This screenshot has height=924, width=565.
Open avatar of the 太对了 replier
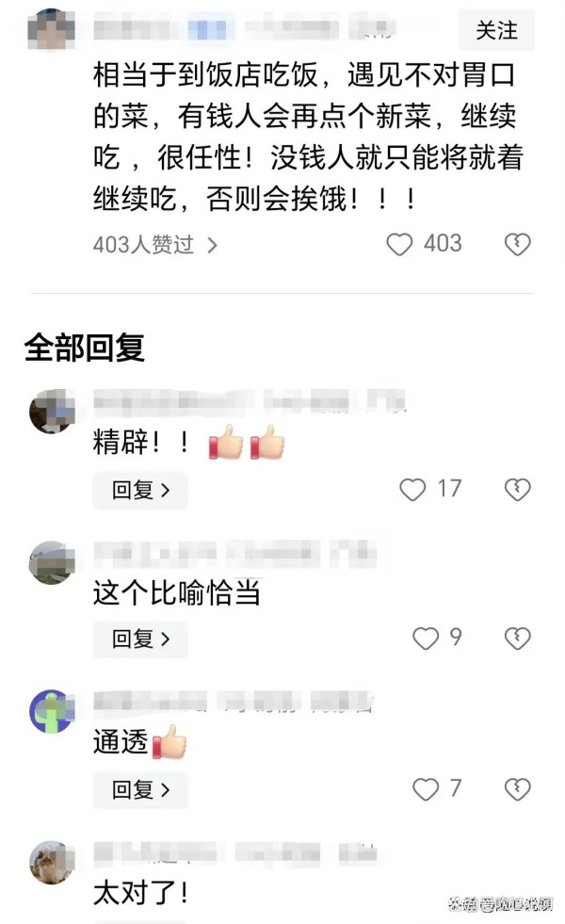52,862
